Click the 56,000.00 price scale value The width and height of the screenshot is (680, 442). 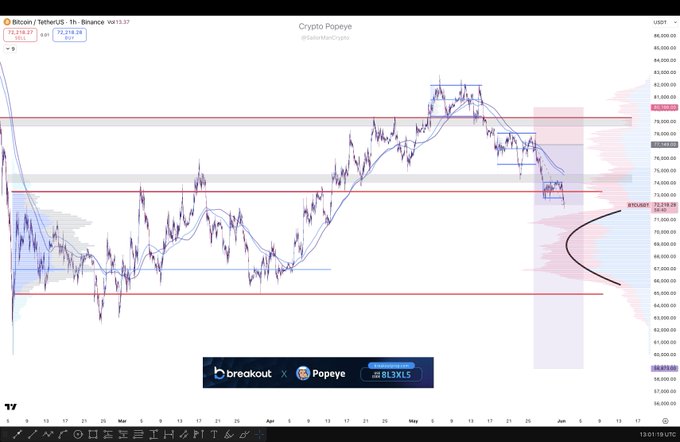coord(665,403)
